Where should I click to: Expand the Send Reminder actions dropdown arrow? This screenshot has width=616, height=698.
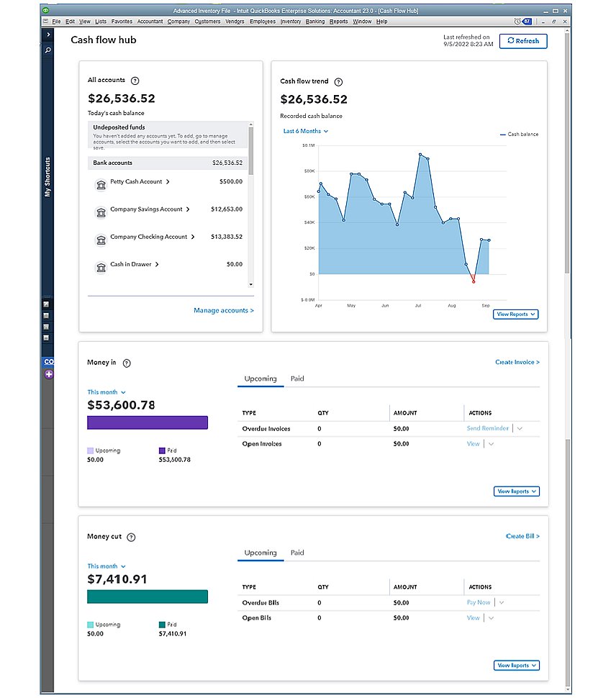pos(520,429)
